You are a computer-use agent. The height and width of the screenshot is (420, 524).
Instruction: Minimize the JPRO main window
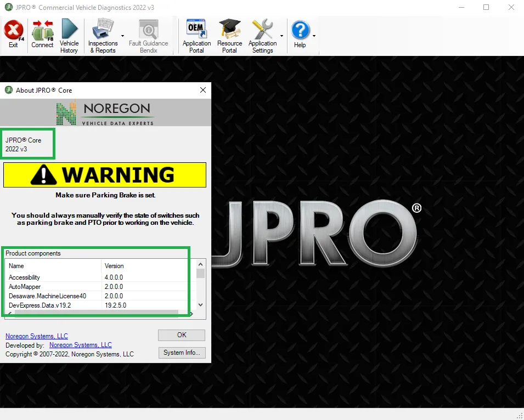coord(461,7)
